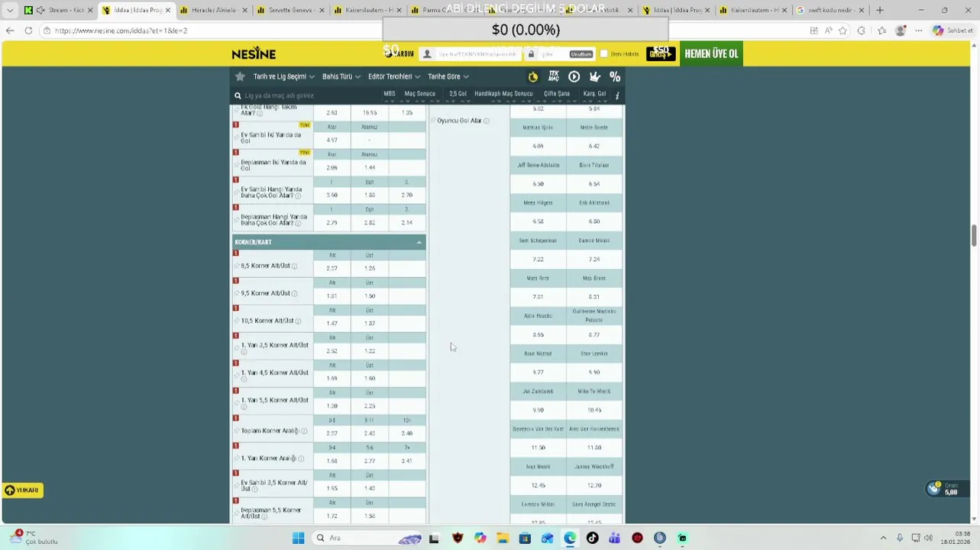Click the info icon next to 8,5 Korner Alt/Üst
Viewport: 980px width, 550px height.
point(294,266)
